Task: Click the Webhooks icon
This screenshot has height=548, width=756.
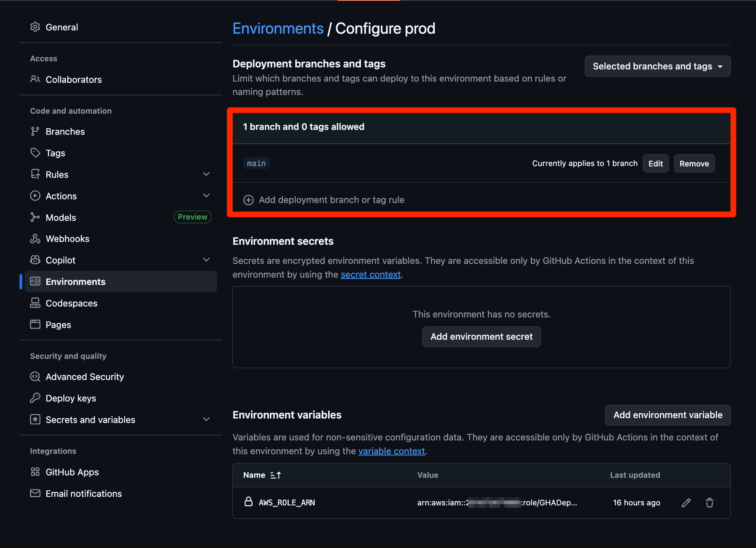Action: pos(35,239)
